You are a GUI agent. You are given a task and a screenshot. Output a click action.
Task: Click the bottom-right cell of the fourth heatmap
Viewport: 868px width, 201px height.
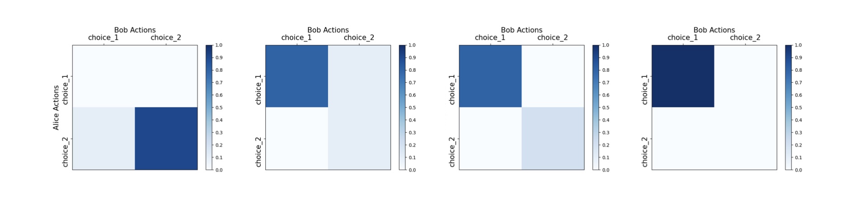point(745,138)
